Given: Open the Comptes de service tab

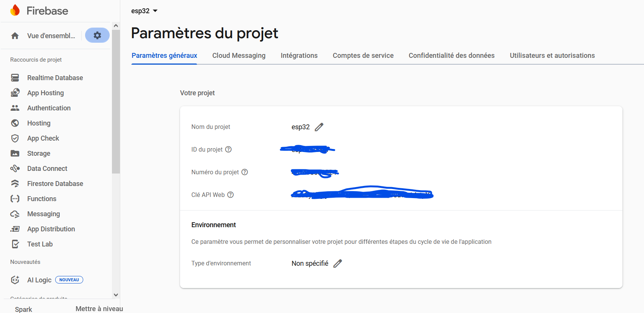Looking at the screenshot, I should click(363, 56).
